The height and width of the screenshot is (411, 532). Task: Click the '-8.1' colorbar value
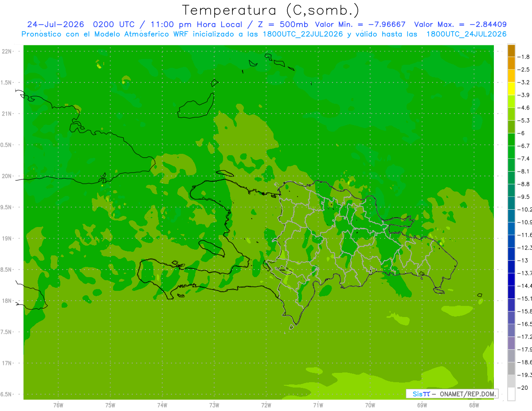[x=524, y=171]
